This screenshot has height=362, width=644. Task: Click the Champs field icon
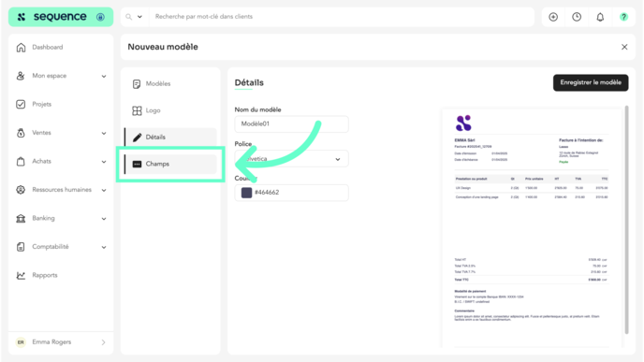click(x=138, y=164)
